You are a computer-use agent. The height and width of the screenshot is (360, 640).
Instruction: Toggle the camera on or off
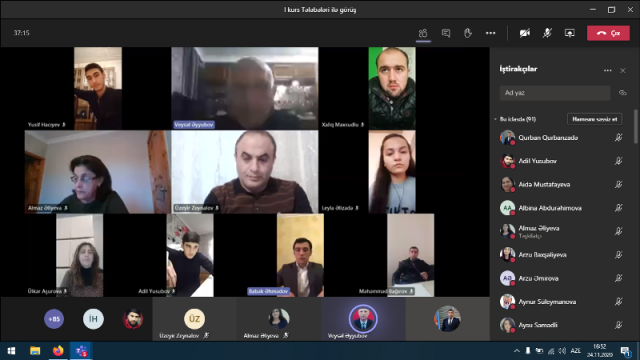point(524,33)
